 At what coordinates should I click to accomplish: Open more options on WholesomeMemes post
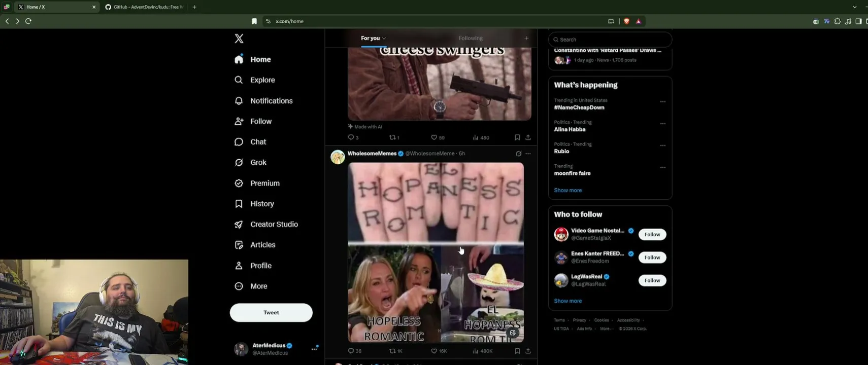(528, 154)
